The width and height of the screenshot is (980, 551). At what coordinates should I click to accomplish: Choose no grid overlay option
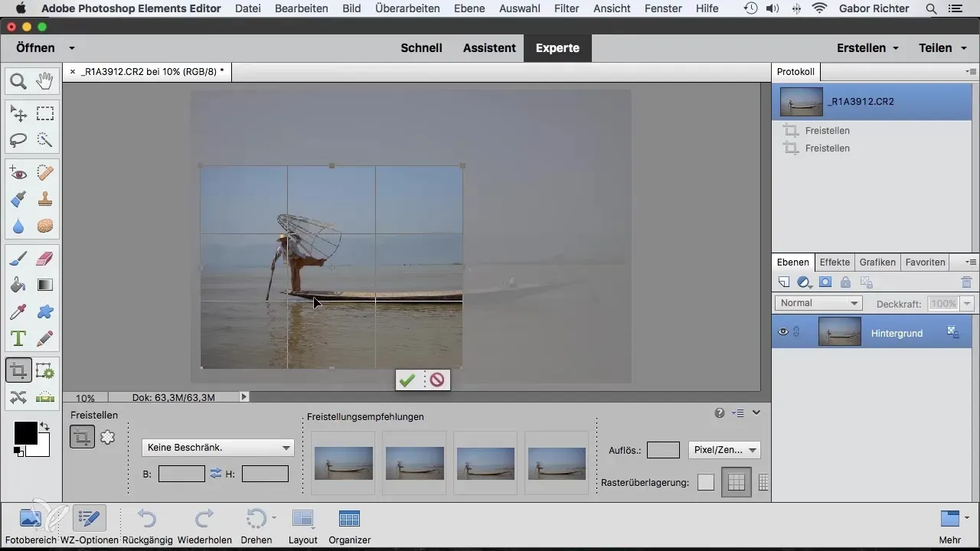[706, 482]
